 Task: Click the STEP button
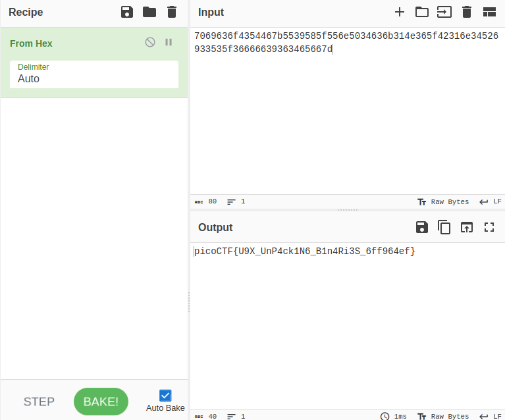tap(39, 402)
